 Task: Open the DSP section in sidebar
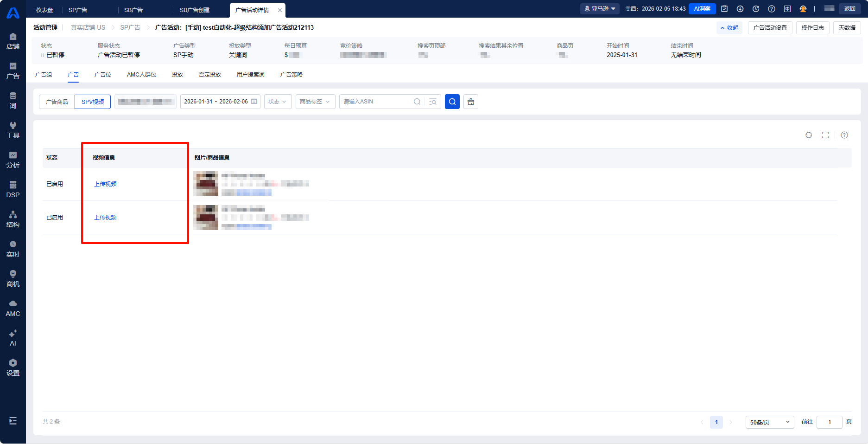[13, 189]
